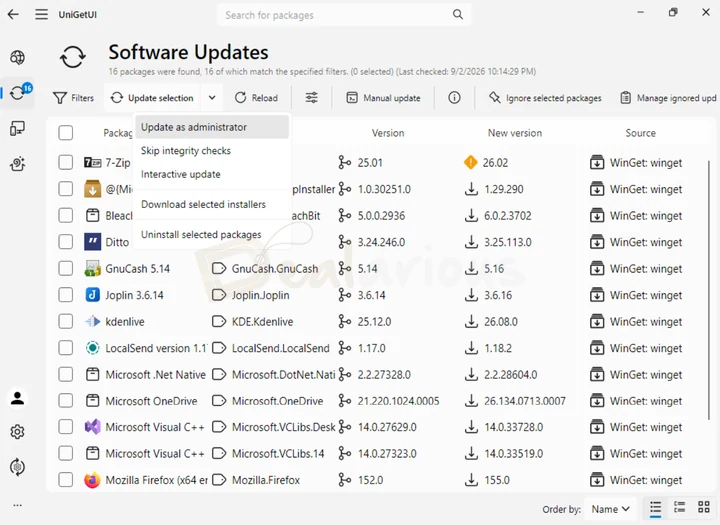The image size is (720, 525).
Task: Open the Filters panel
Action: 73,98
